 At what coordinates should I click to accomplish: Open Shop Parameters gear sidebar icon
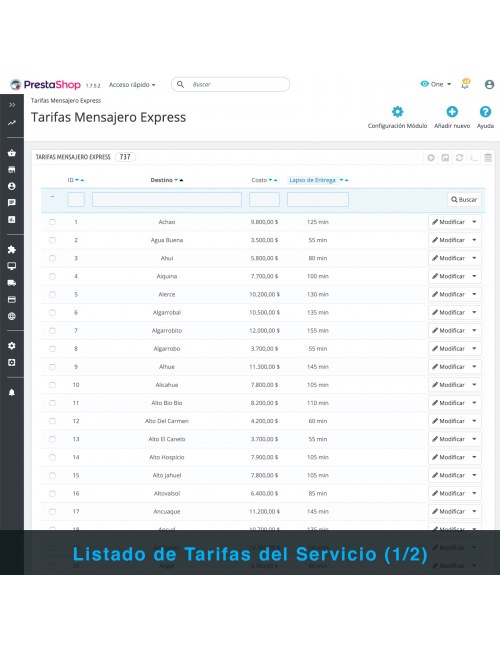point(12,346)
